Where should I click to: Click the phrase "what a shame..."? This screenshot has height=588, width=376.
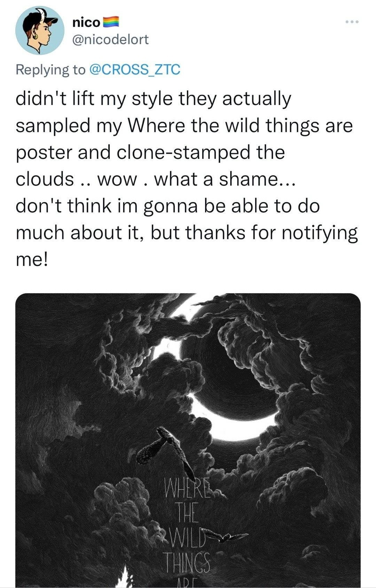pos(225,179)
